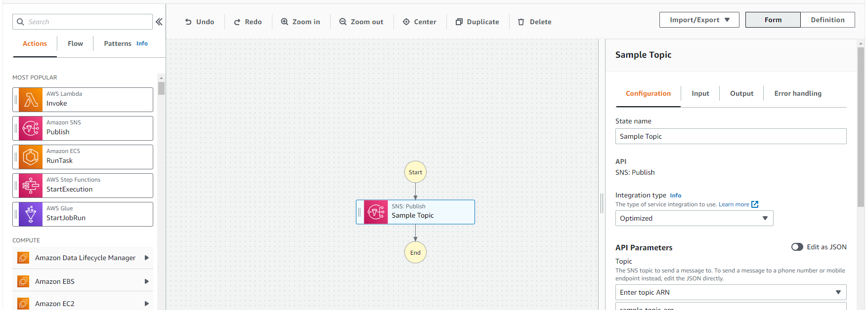
Task: Click the State name input field
Action: [731, 136]
